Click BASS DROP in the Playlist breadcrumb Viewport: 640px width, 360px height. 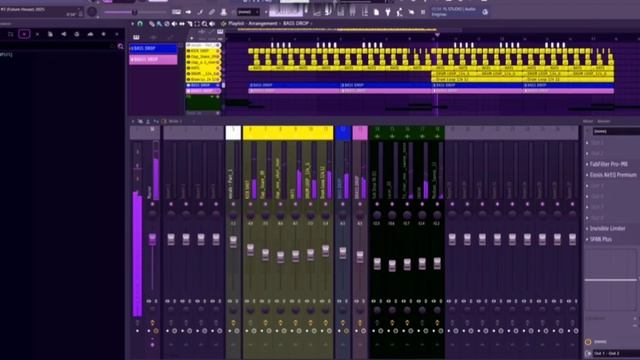296,24
